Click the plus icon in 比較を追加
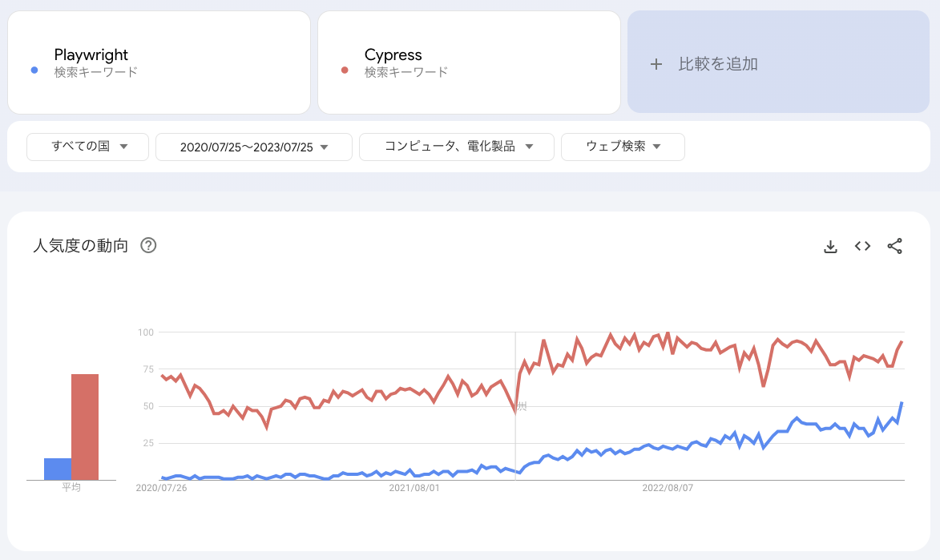Image resolution: width=940 pixels, height=560 pixels. click(656, 64)
